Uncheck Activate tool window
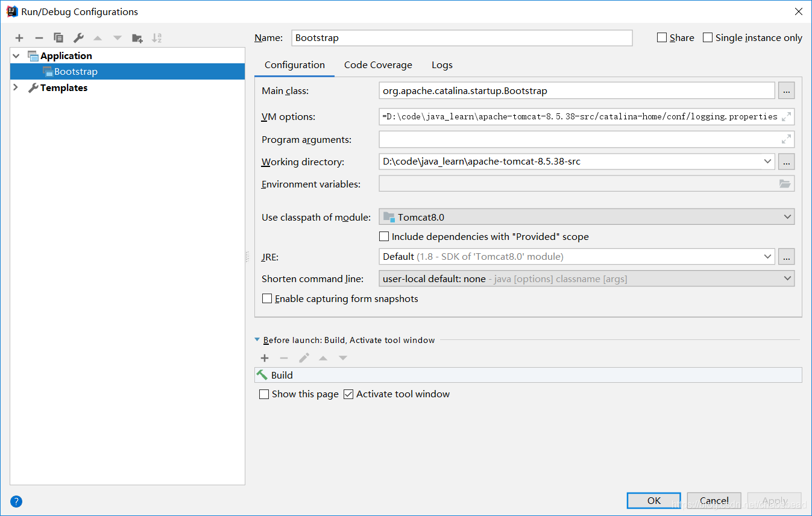Viewport: 812px width, 516px height. [x=348, y=394]
